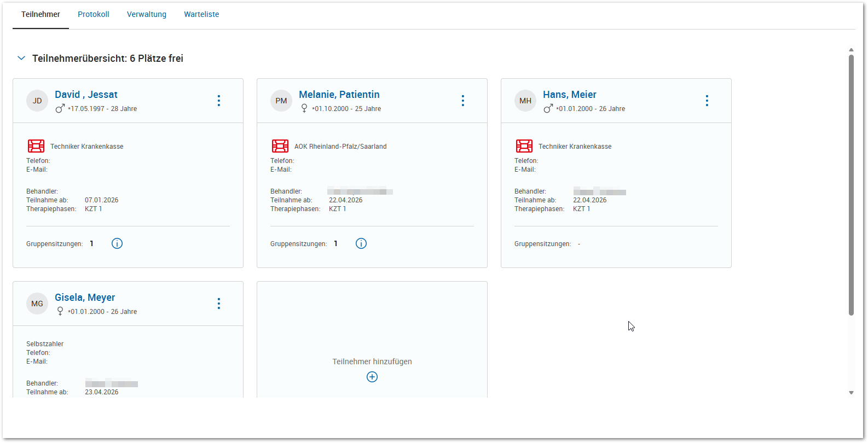
Task: Click the vertical scrollbar thumb
Action: click(851, 185)
